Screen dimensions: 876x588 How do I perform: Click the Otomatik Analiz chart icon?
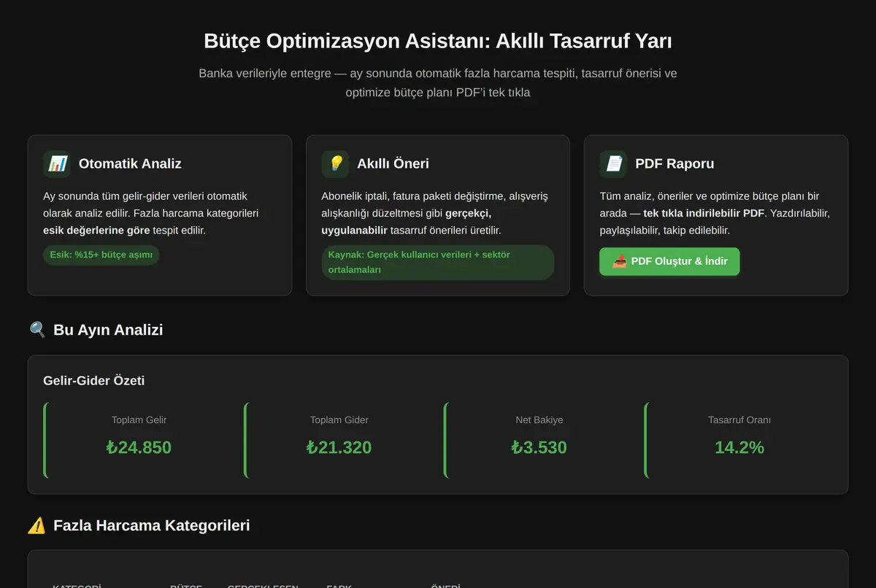(x=57, y=164)
